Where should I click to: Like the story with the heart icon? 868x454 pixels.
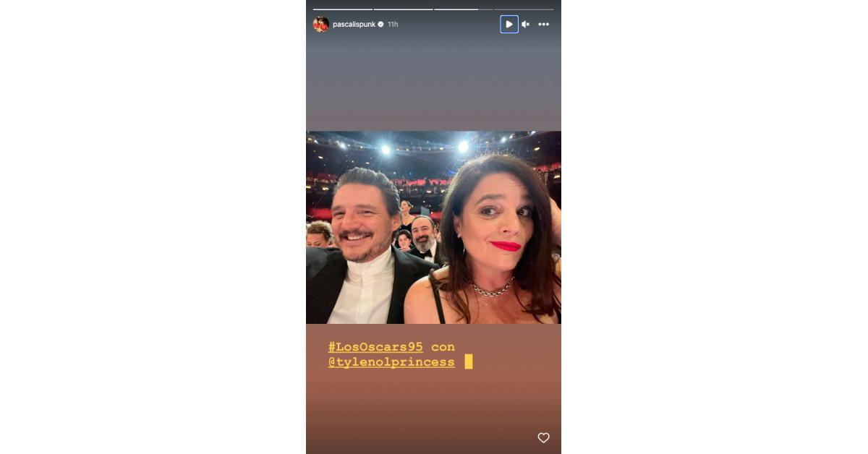tap(543, 437)
